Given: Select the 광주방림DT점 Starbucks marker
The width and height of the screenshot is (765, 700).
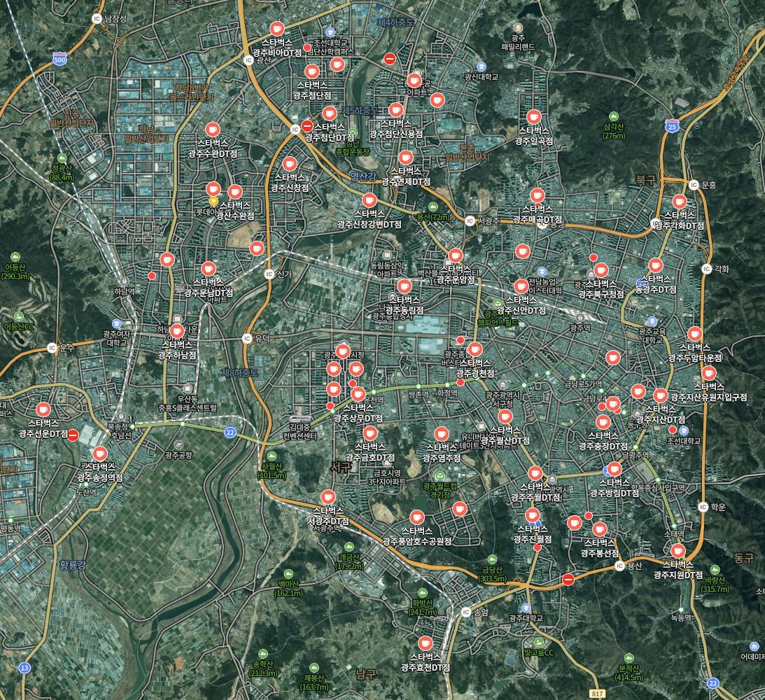Looking at the screenshot, I should [615, 469].
